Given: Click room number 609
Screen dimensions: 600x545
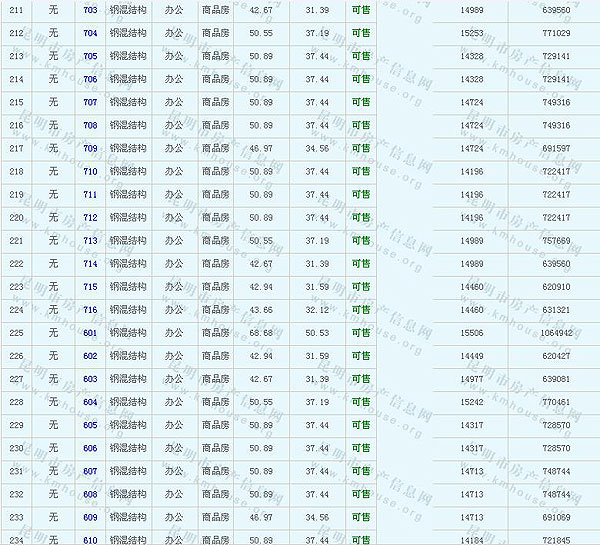Looking at the screenshot, I should coord(90,517).
